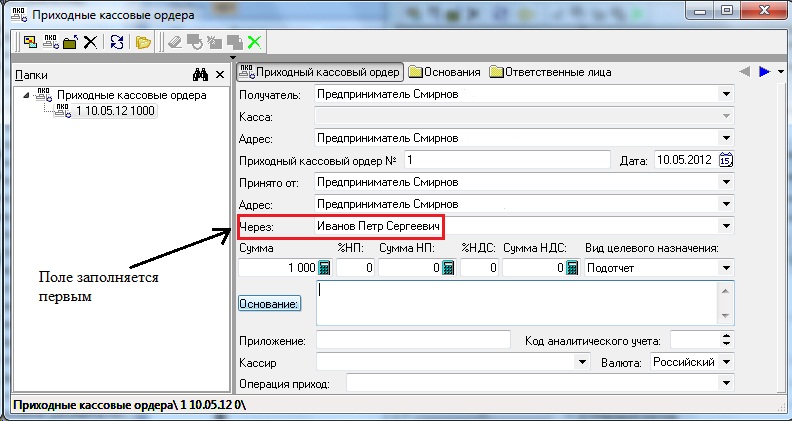Open the calculator icon in Сумма НП field
The width and height of the screenshot is (792, 421).
[448, 267]
